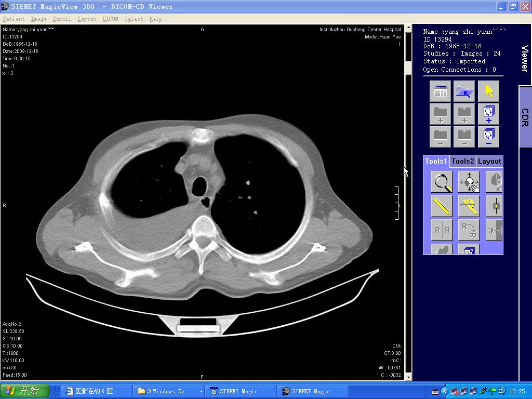Click the gray folder plus icon
Viewport: 532px width, 399px height.
click(440, 114)
